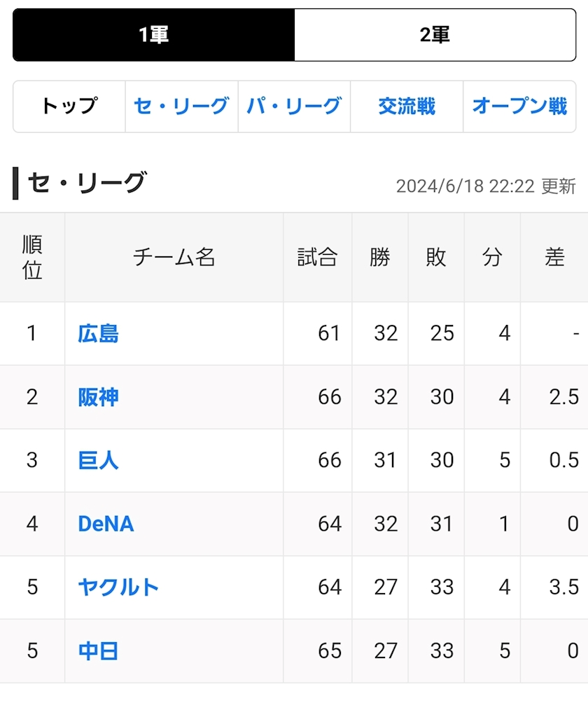Switch to the 1軍 tab
This screenshot has width=588, height=703.
point(154,35)
